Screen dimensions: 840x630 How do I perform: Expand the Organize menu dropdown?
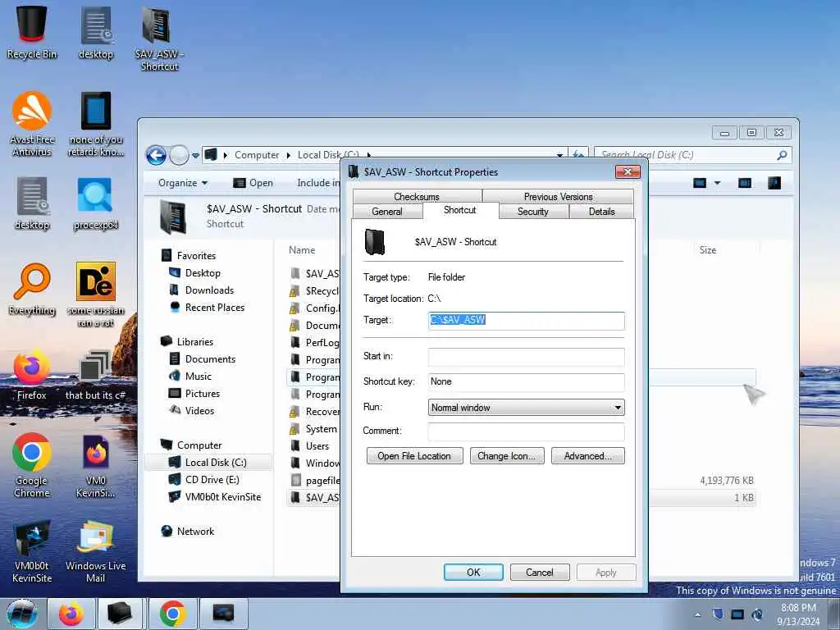click(183, 183)
